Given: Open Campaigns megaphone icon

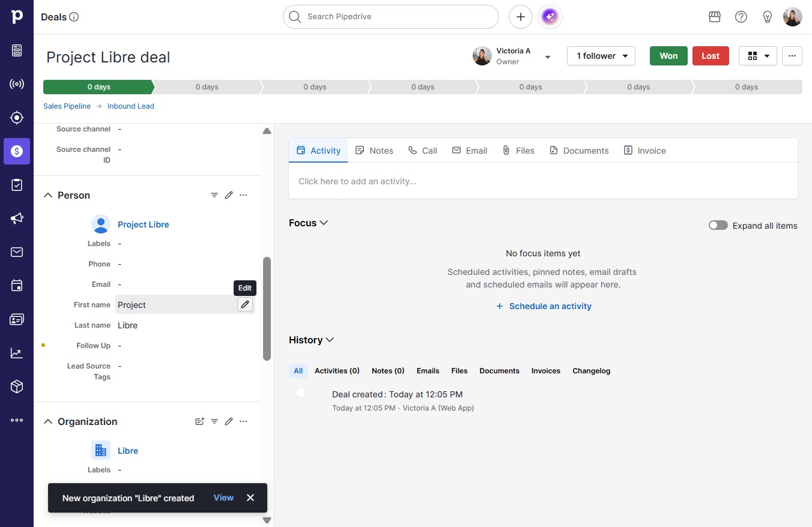Looking at the screenshot, I should coord(17,218).
